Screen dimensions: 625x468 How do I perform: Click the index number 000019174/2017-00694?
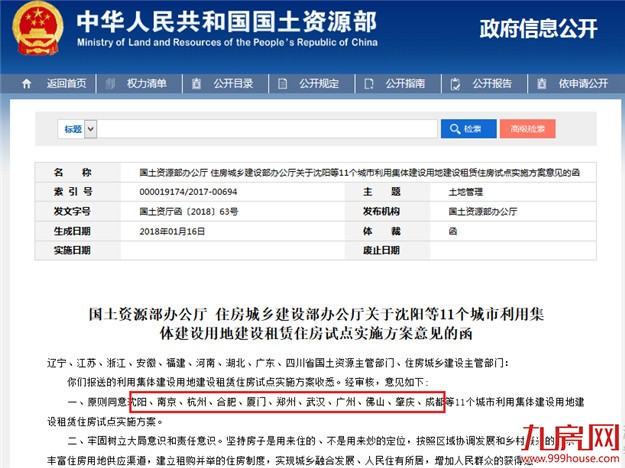[188, 192]
